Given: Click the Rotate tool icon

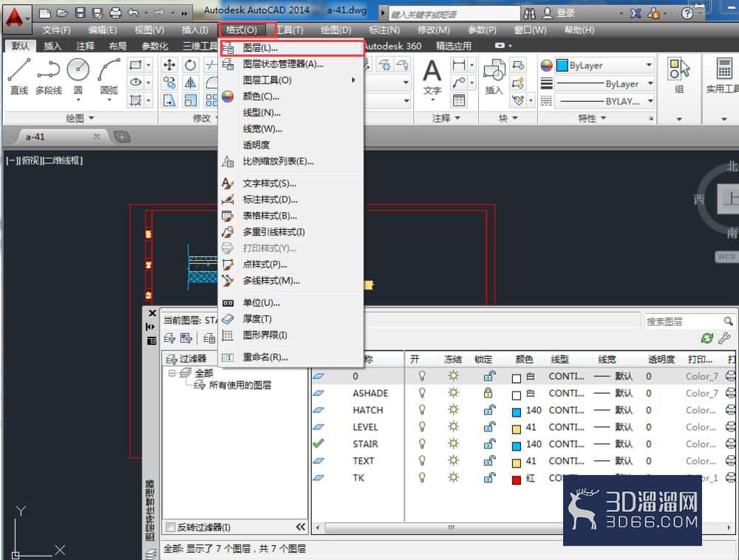Looking at the screenshot, I should [191, 65].
